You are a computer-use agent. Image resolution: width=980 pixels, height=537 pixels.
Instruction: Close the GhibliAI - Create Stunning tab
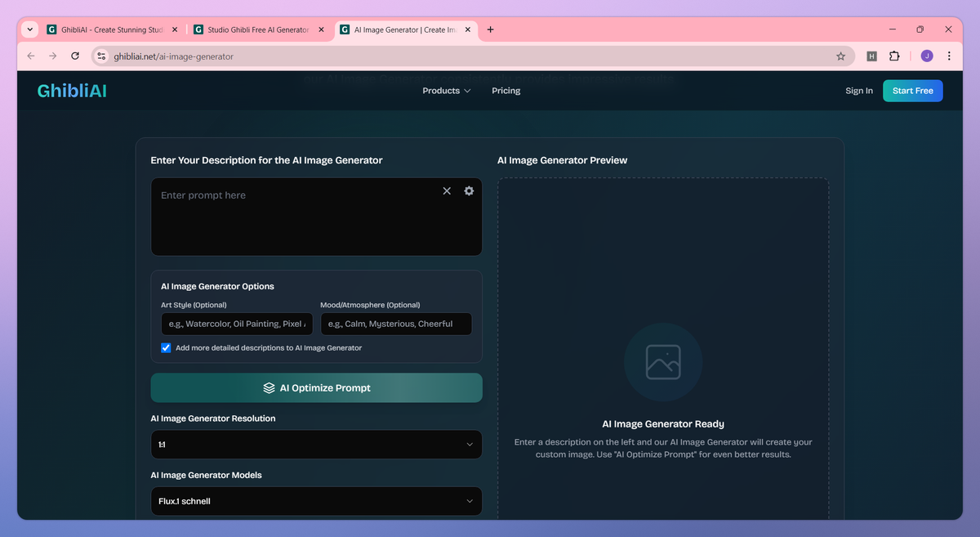(x=173, y=29)
